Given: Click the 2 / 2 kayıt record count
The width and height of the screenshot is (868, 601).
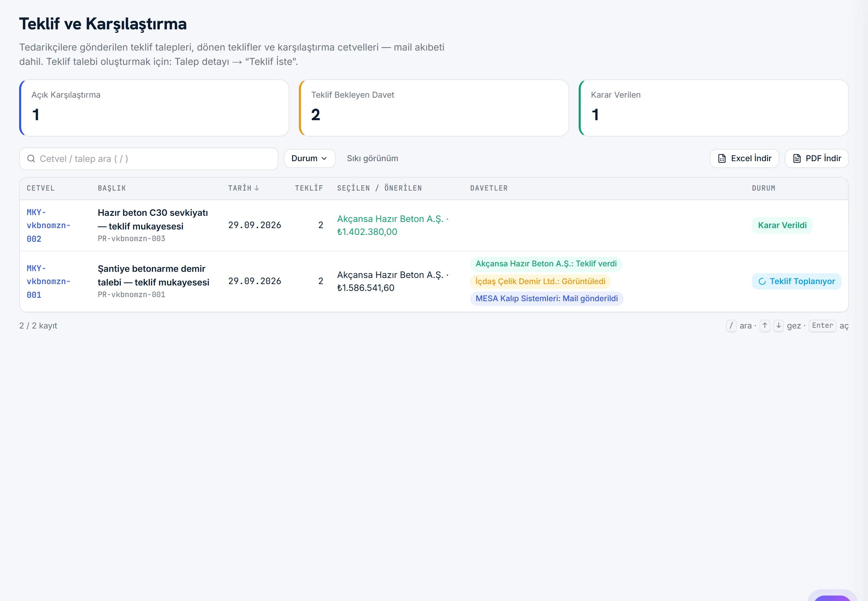Looking at the screenshot, I should click(38, 326).
